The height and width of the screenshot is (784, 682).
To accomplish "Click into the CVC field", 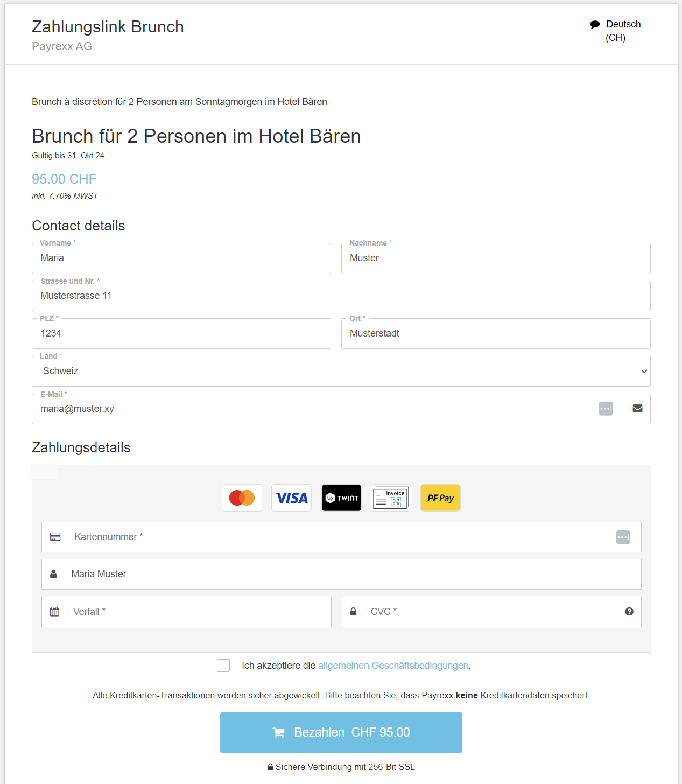I will (491, 612).
